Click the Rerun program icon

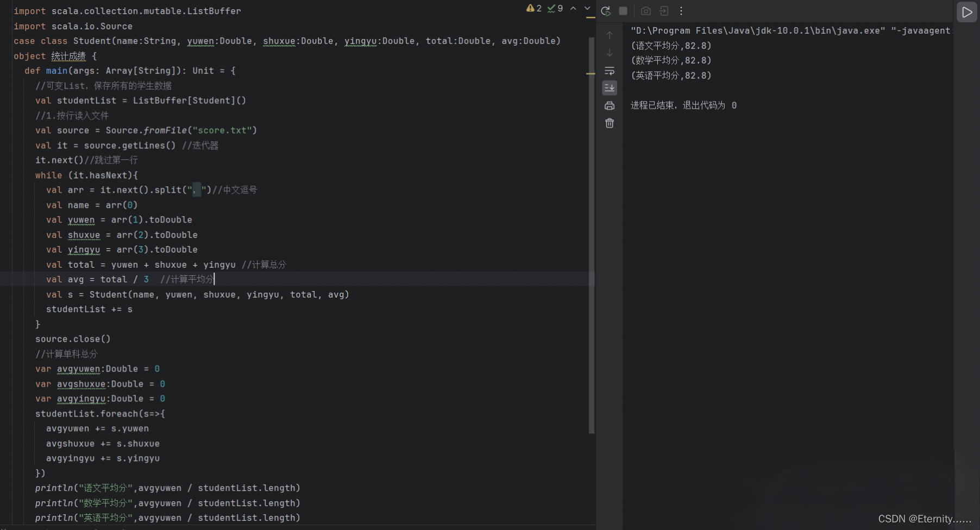pos(606,11)
